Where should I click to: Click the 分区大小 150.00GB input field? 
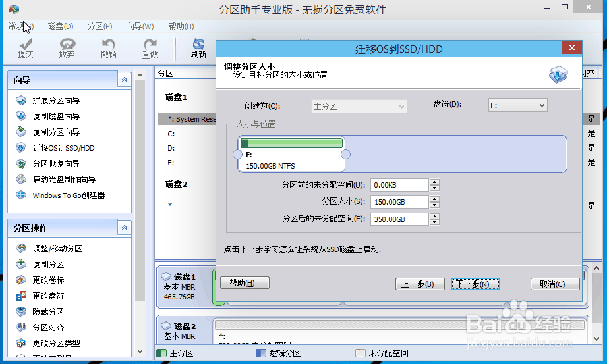(399, 202)
